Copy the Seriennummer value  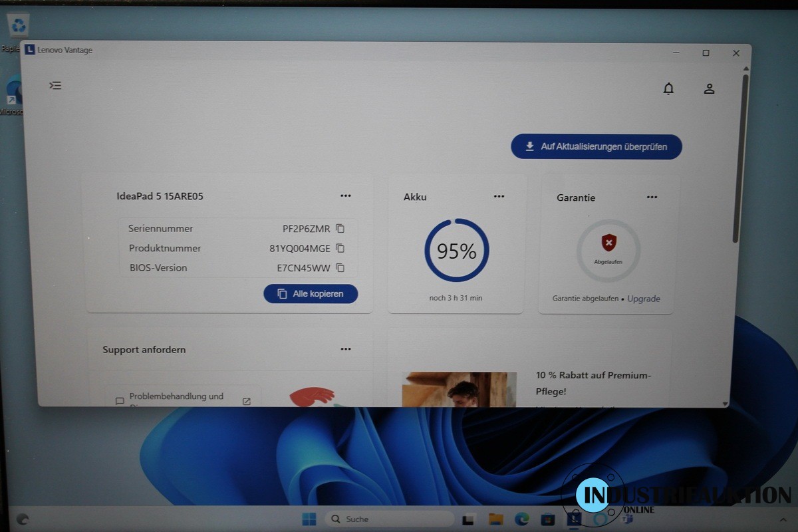[x=340, y=229]
